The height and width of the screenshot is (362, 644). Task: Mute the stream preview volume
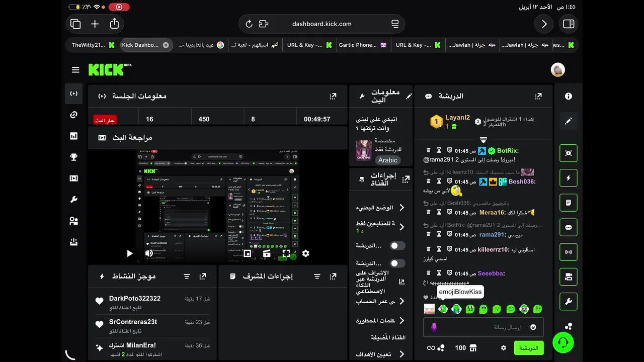pos(149,253)
